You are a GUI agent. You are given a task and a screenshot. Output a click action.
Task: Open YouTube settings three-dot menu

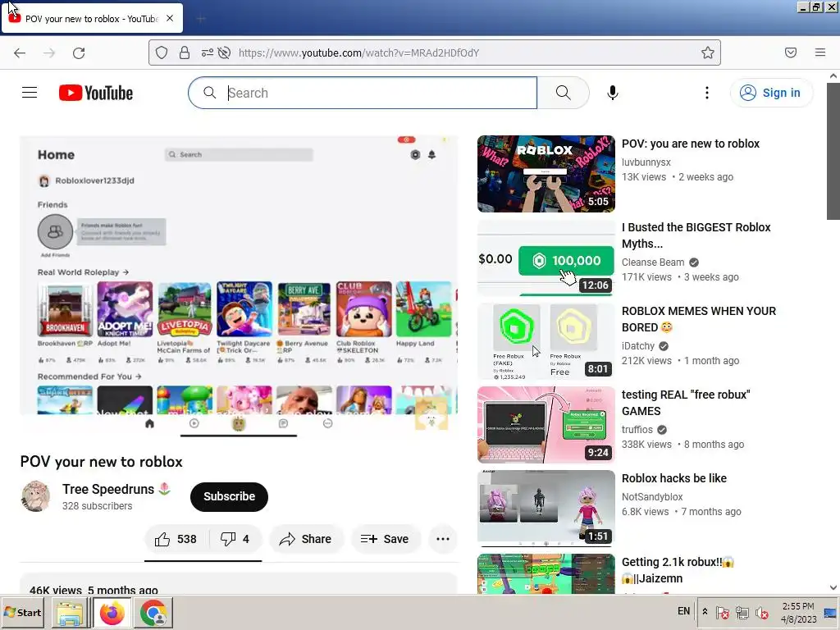point(706,93)
